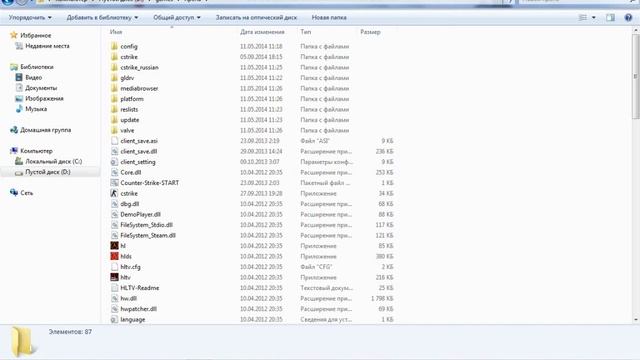Click the client_save.asi file icon
Screen dimensions: 640x360
tap(114, 141)
